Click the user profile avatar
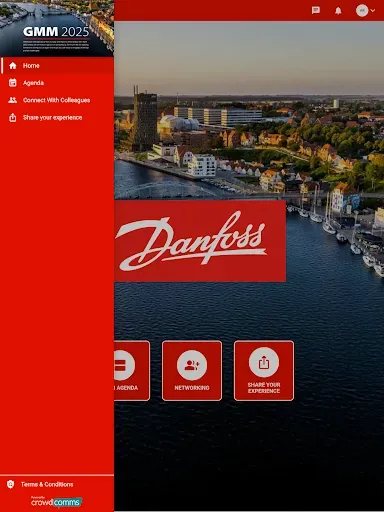 coord(362,11)
